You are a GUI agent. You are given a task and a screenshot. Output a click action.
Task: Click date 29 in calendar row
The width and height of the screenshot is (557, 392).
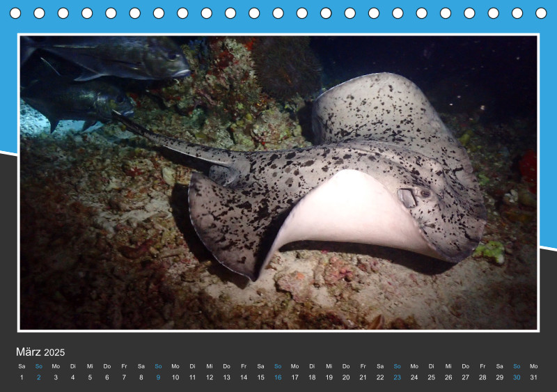pos(499,377)
